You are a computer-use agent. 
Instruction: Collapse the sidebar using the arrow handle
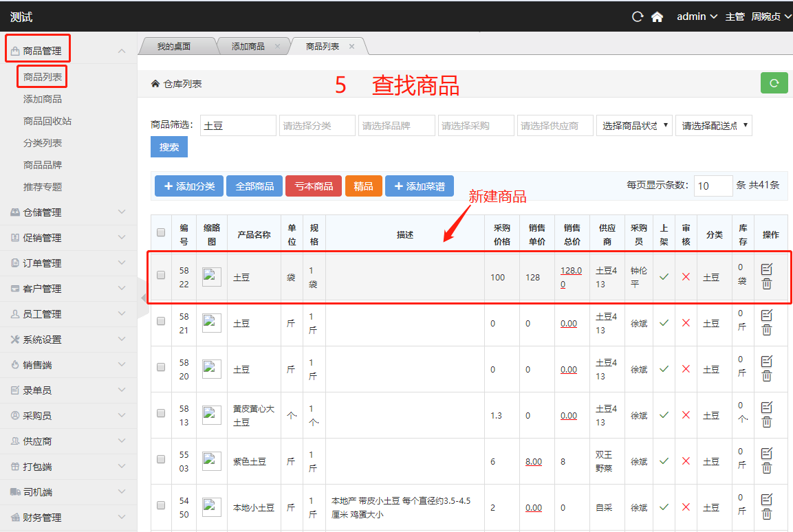click(x=144, y=298)
